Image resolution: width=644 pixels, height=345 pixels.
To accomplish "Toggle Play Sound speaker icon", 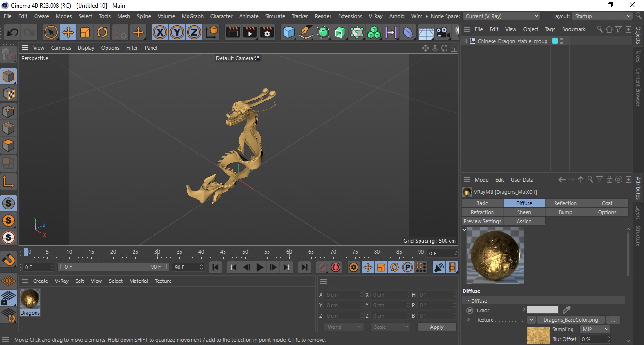I will 439,267.
